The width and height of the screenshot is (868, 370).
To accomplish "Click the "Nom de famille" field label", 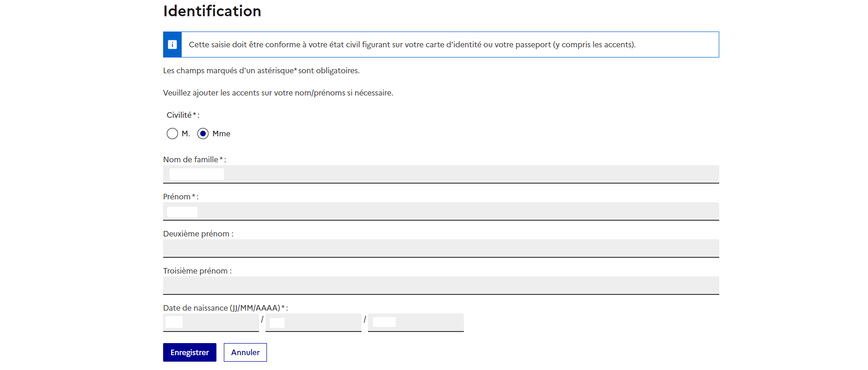I will tap(191, 159).
